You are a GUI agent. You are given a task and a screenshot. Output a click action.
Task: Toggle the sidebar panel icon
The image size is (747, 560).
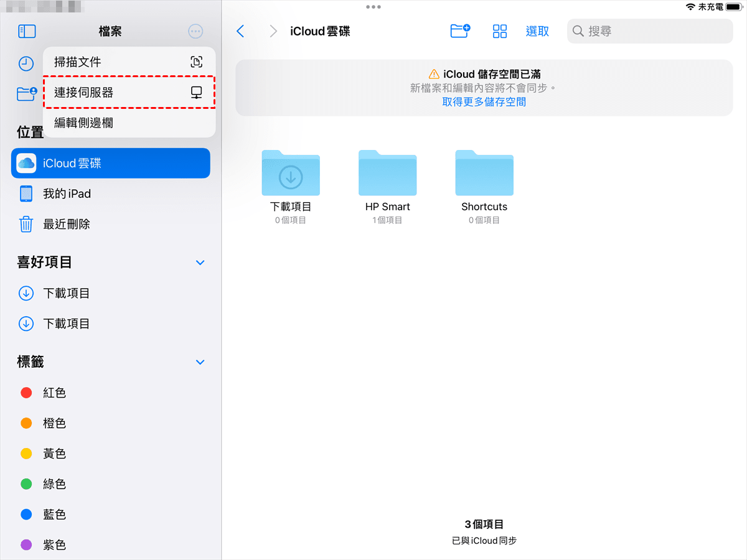pos(27,31)
